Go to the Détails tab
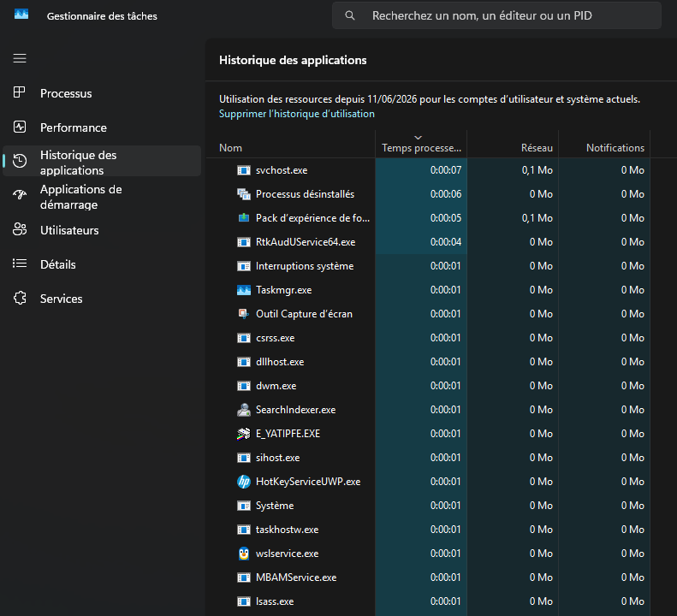The width and height of the screenshot is (677, 616). [x=102, y=264]
